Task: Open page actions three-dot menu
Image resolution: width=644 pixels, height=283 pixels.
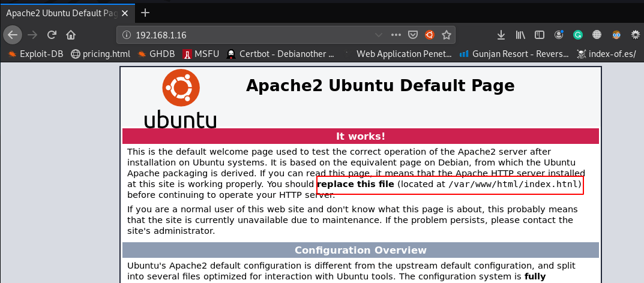Action: pos(396,35)
